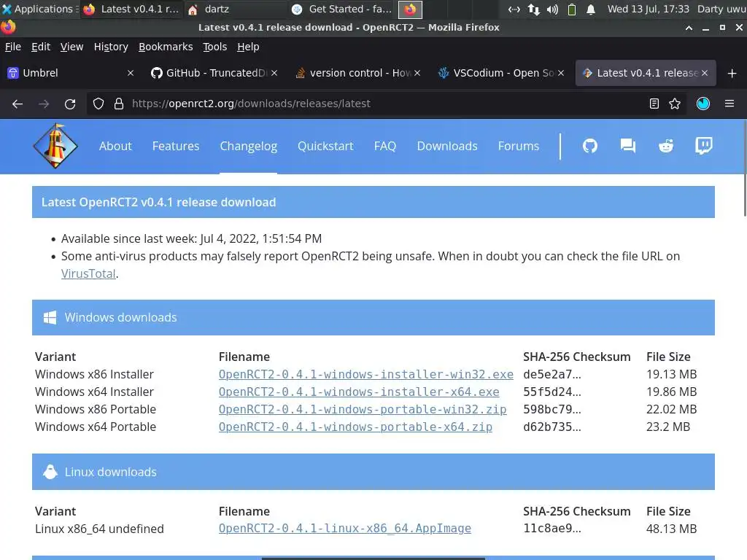Click the 48.13 MB file size
This screenshot has width=747, height=560.
click(x=671, y=529)
